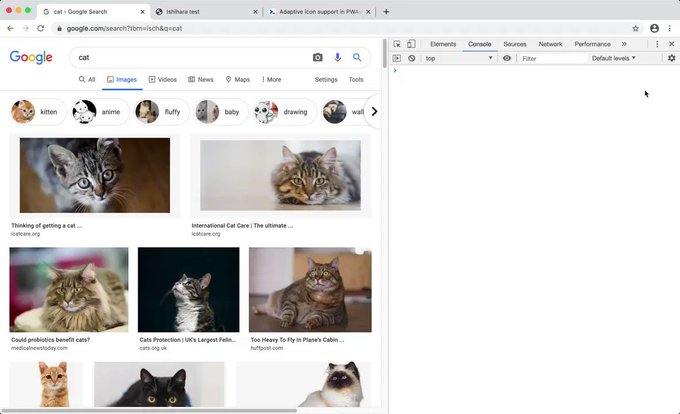Click the horizontal scrollbar at page bottom
680x414 pixels.
click(149, 411)
